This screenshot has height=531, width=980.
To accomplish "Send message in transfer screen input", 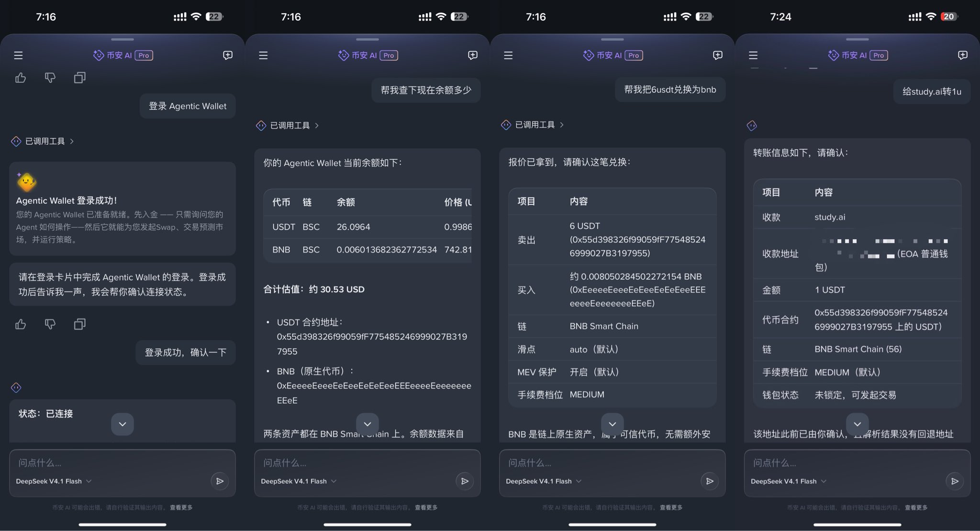I will click(x=955, y=481).
